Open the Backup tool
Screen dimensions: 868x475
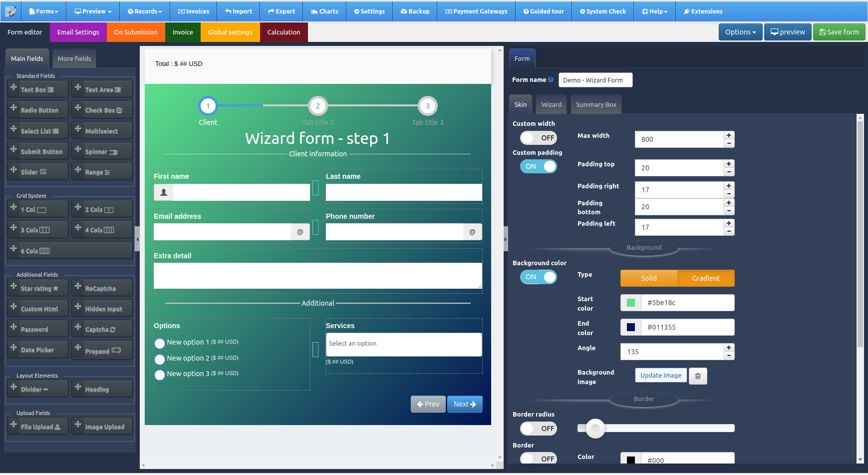(415, 11)
